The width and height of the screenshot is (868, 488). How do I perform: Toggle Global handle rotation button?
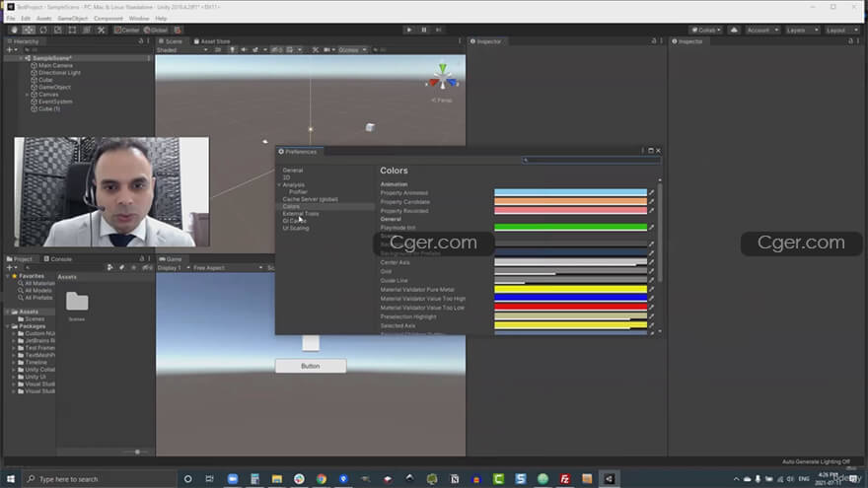156,30
